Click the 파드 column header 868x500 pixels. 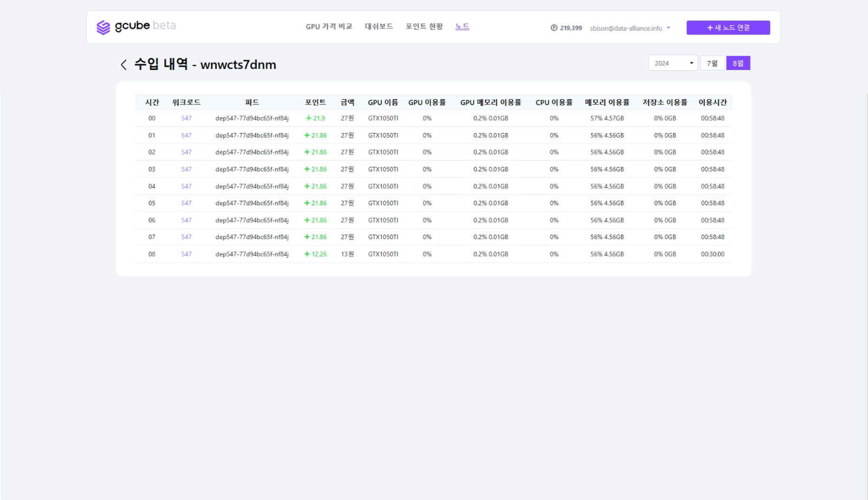tap(252, 102)
